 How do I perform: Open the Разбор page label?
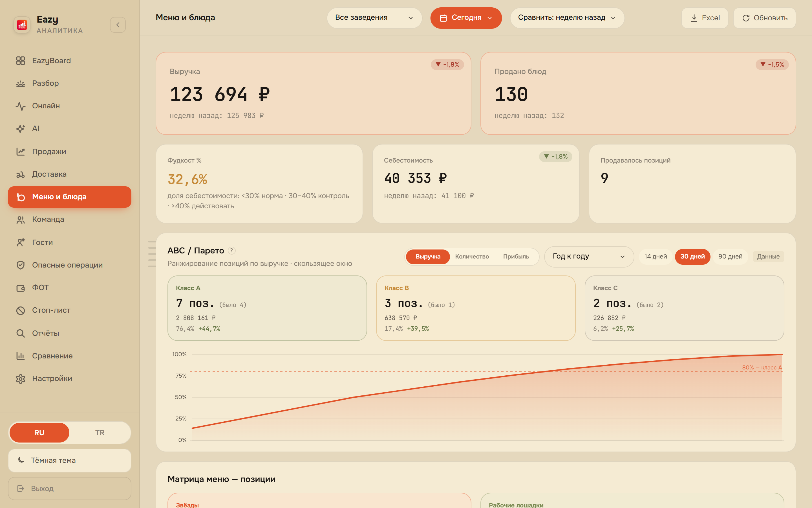(x=45, y=83)
